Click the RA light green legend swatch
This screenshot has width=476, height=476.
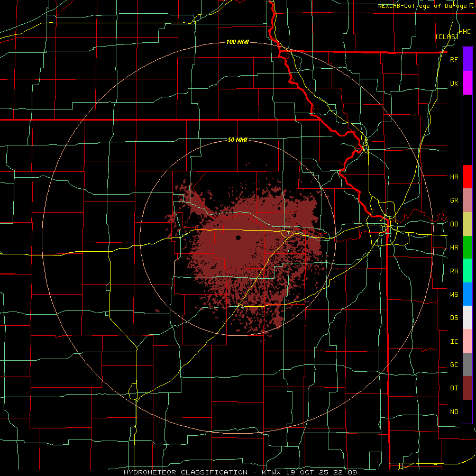click(467, 271)
